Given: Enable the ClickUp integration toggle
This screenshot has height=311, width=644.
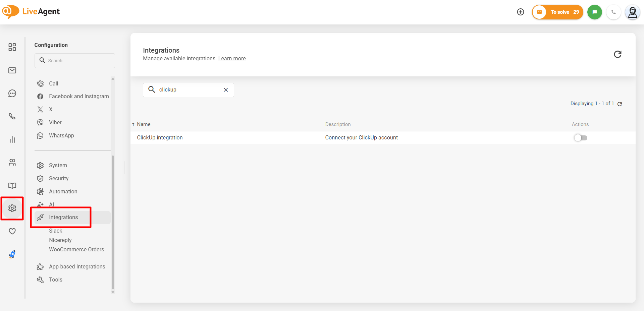Looking at the screenshot, I should [580, 138].
